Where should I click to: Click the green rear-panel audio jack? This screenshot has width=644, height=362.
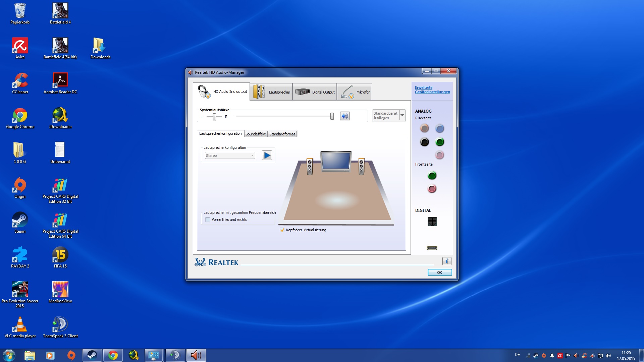pos(439,142)
